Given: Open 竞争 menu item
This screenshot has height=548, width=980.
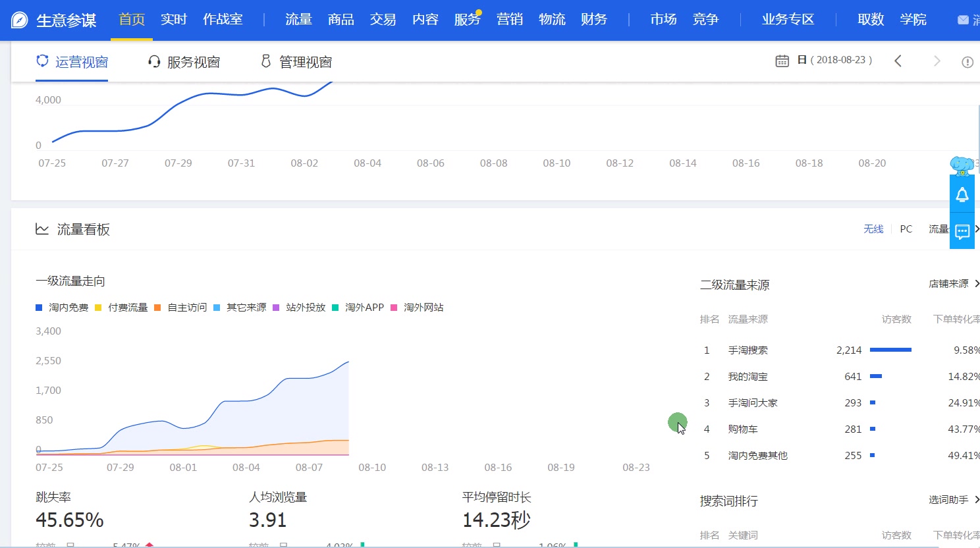Looking at the screenshot, I should [705, 20].
